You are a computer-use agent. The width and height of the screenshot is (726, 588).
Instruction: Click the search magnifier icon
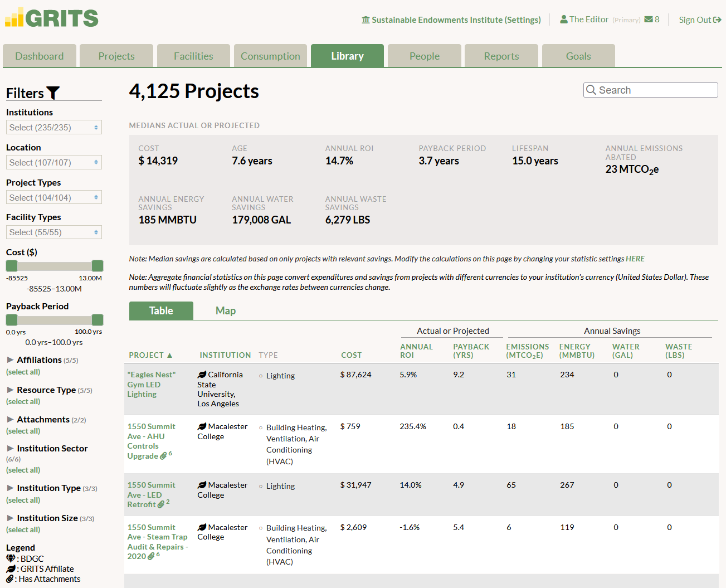591,90
